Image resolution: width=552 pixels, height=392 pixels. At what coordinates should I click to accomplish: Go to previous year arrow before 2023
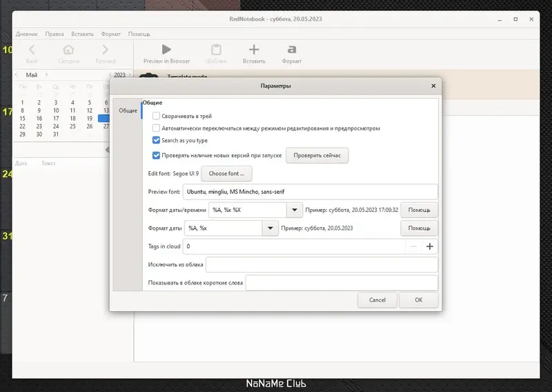tap(110, 75)
